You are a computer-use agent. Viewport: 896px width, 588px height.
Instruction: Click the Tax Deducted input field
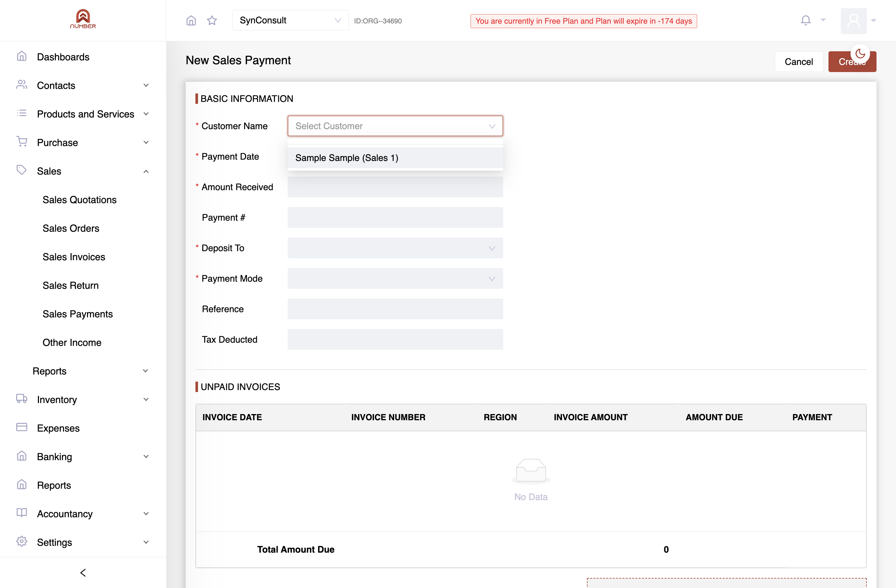click(395, 339)
